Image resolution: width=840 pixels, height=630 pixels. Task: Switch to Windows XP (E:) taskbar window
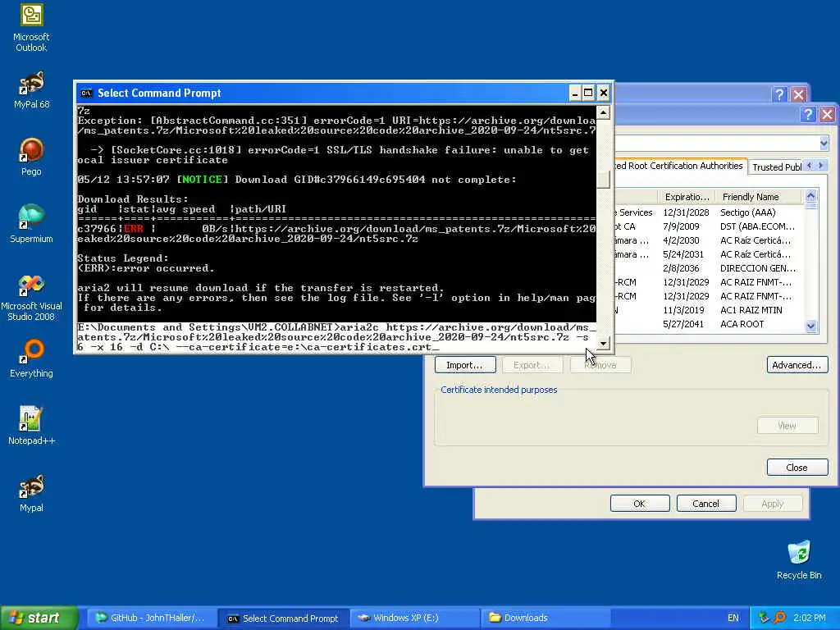point(414,618)
